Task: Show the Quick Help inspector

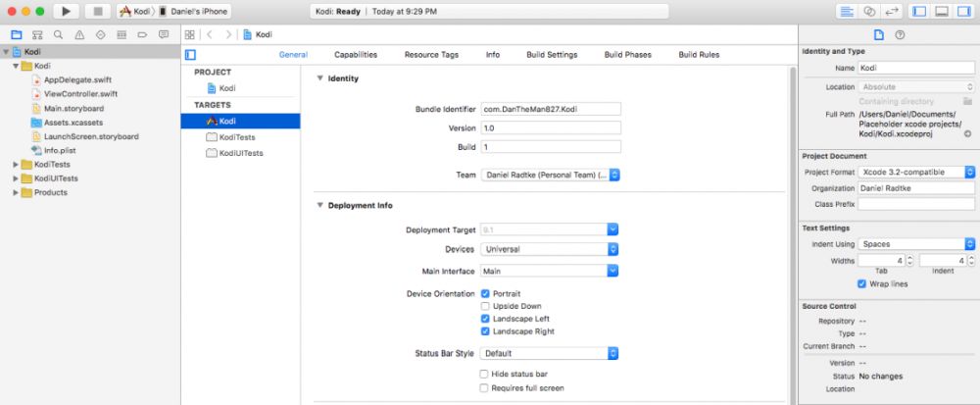Action: coord(901,34)
